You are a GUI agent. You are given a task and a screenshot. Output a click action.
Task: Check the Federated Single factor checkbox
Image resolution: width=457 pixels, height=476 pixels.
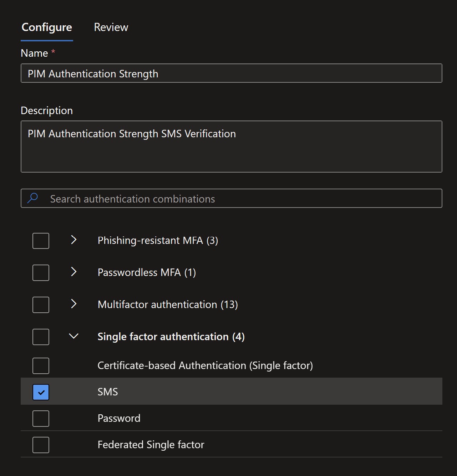coord(41,445)
